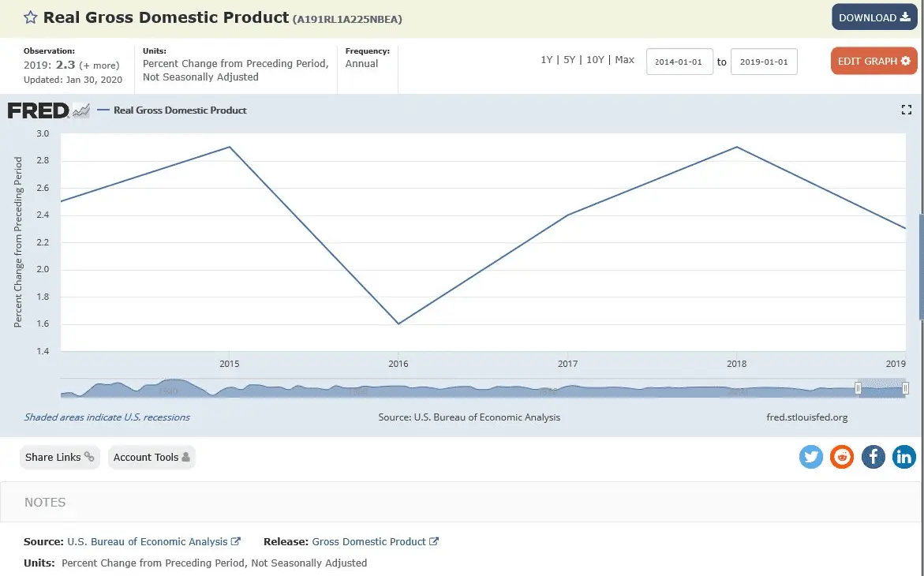Expand the Account Tools menu

click(152, 457)
